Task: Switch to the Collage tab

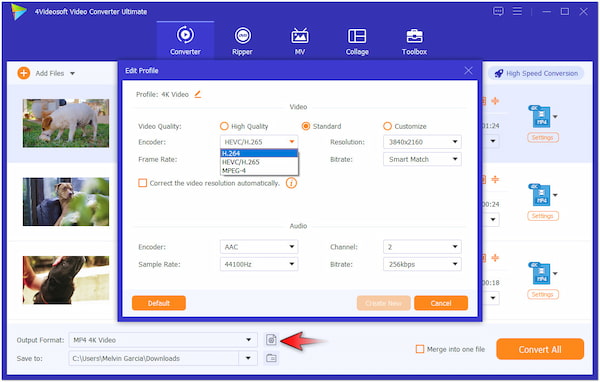Action: (357, 41)
